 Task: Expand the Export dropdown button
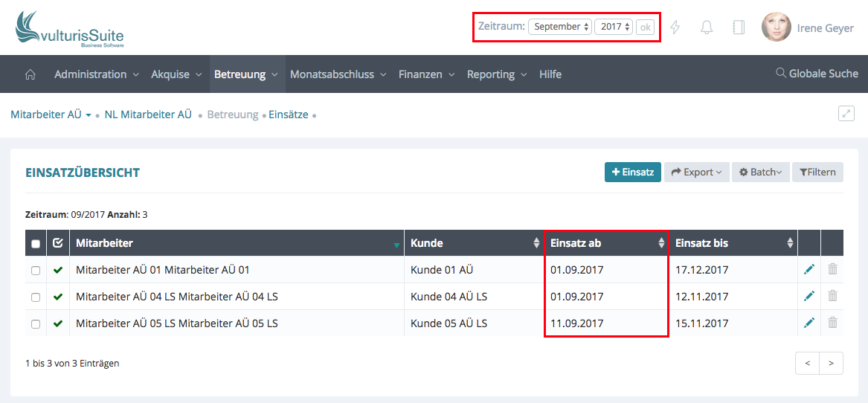[x=696, y=173]
